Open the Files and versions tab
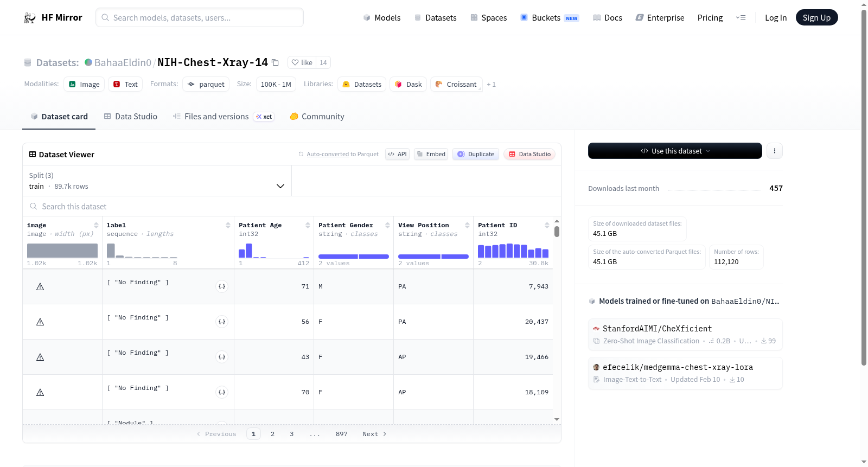 tap(224, 117)
